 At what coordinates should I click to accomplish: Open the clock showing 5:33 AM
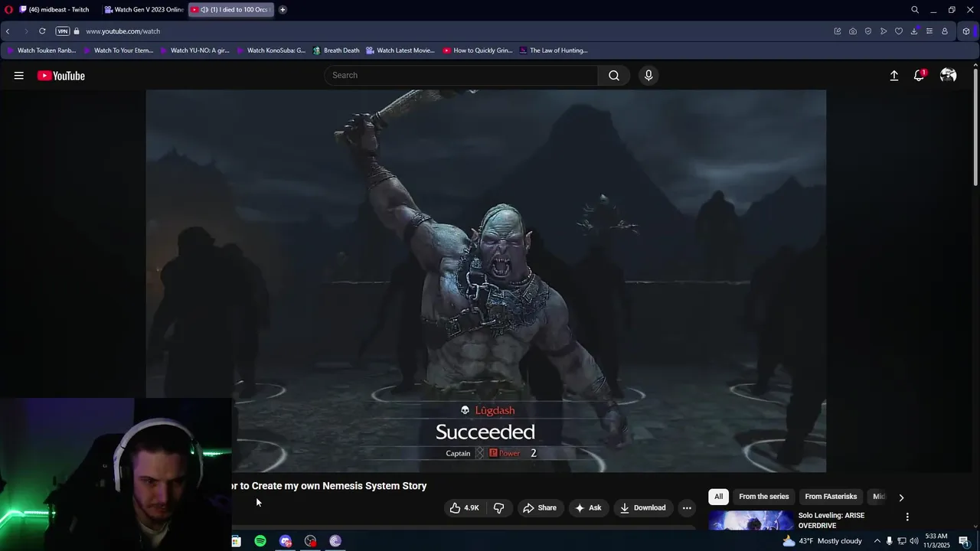pos(936,541)
